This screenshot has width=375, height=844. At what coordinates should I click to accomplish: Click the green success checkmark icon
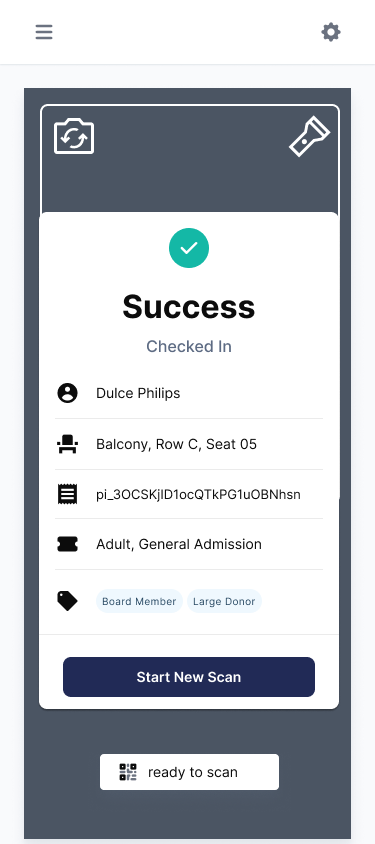189,248
